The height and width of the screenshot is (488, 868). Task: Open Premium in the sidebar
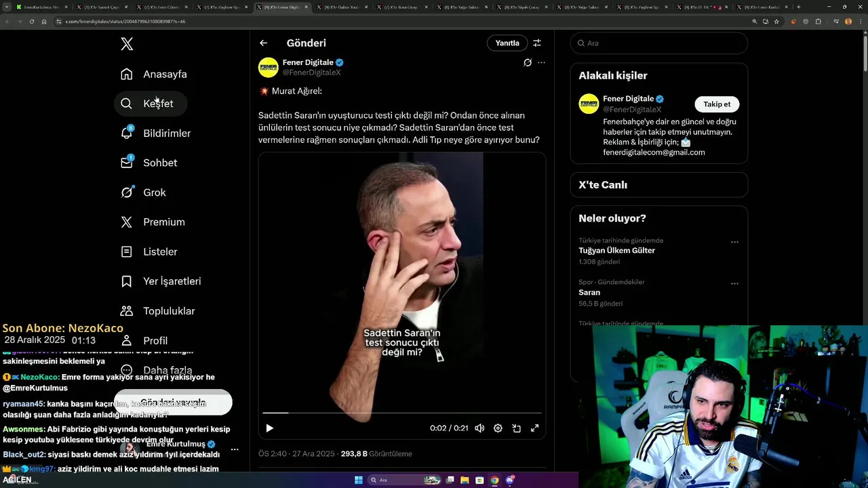coord(153,222)
